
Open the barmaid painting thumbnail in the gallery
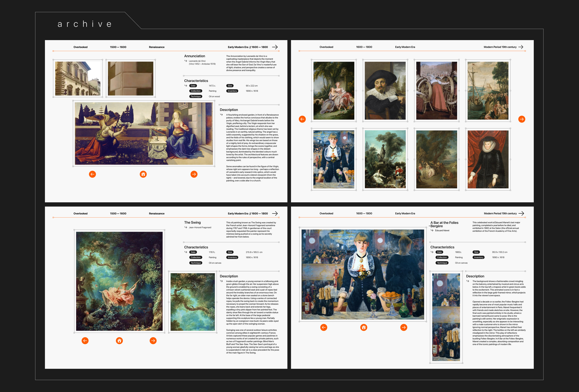(x=334, y=159)
